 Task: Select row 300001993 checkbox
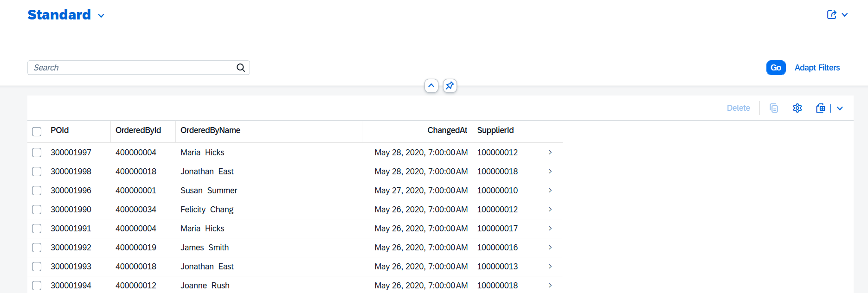coord(37,267)
